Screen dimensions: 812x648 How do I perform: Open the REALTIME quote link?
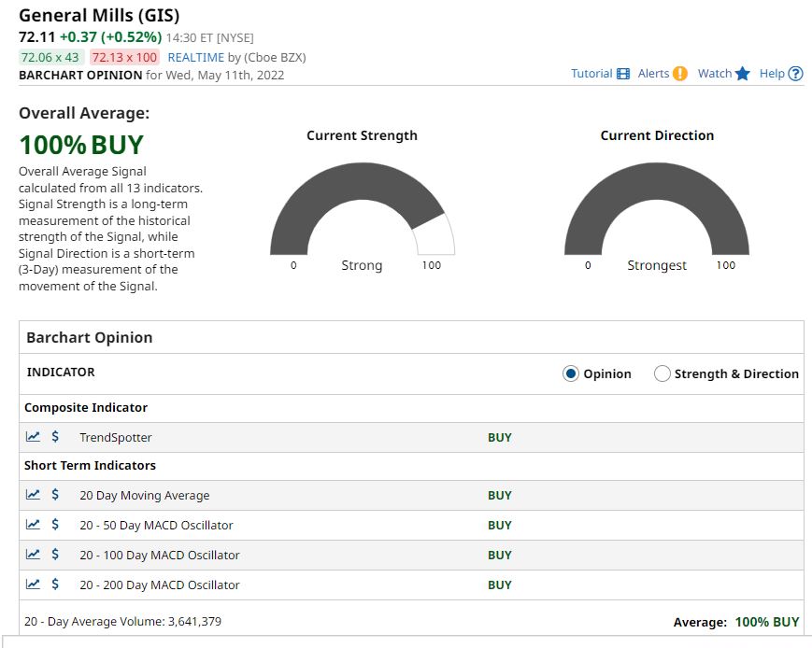tap(196, 57)
